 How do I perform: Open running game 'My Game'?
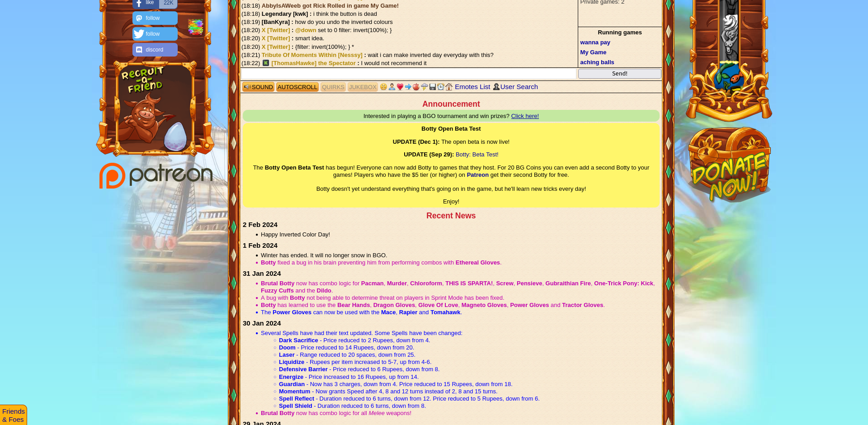coord(593,52)
